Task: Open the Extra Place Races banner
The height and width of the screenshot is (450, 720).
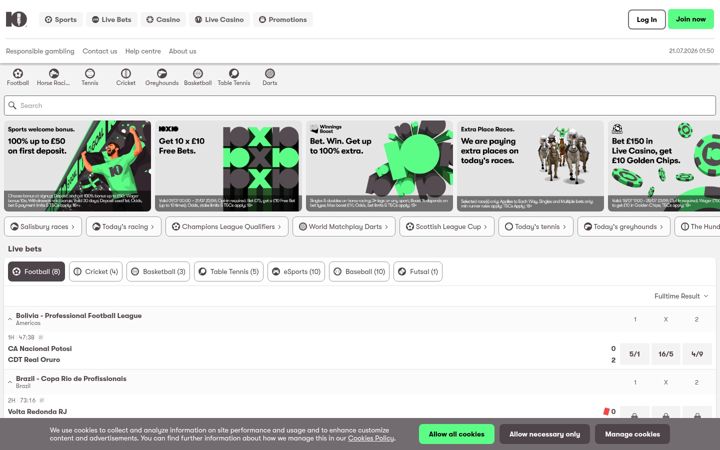Action: pos(530,166)
